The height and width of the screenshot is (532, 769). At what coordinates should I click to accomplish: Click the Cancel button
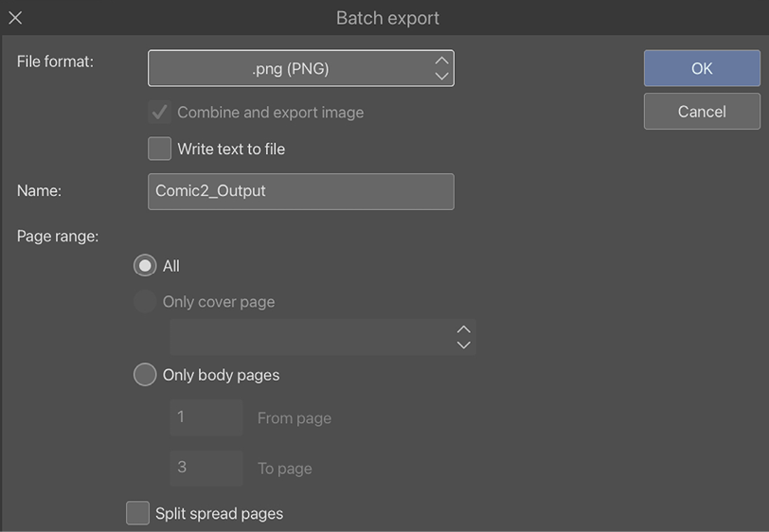click(702, 112)
